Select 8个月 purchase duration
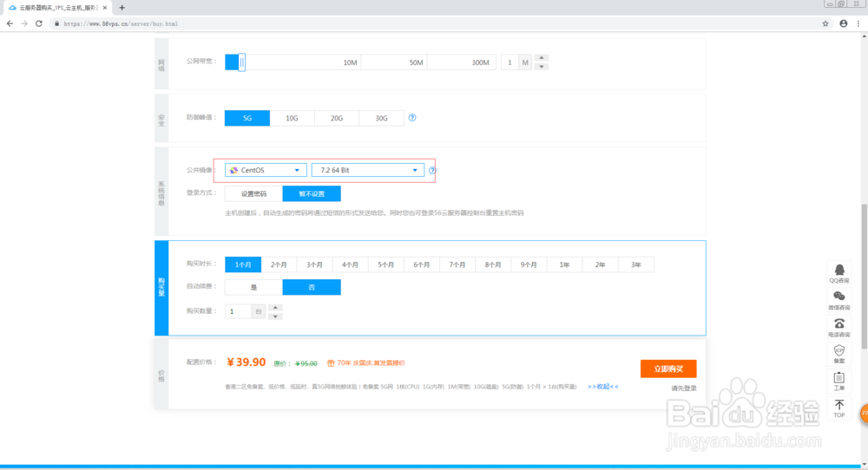The image size is (868, 470). 493,264
